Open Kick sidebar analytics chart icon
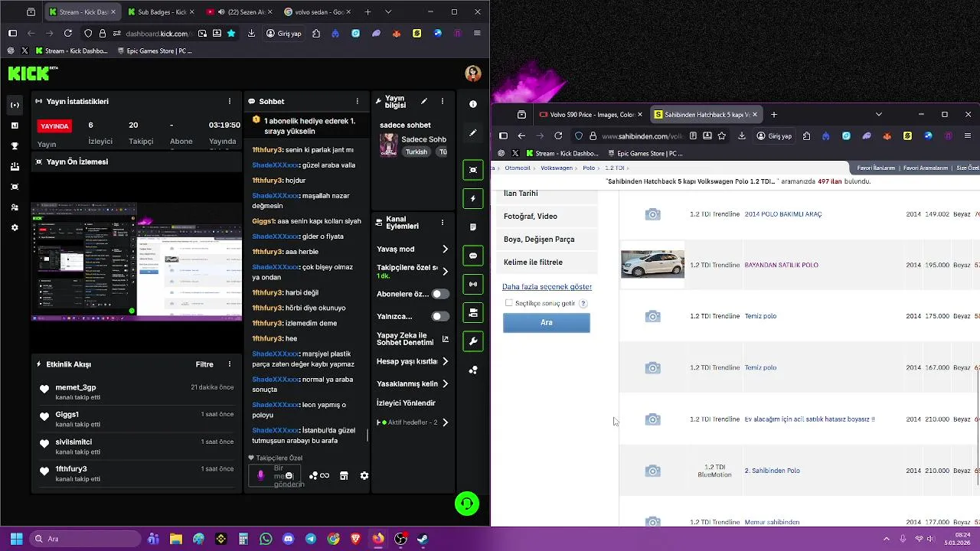 [15, 126]
